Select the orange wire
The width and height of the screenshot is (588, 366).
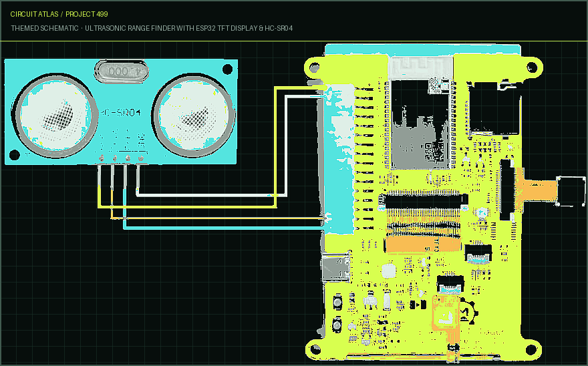point(218,218)
